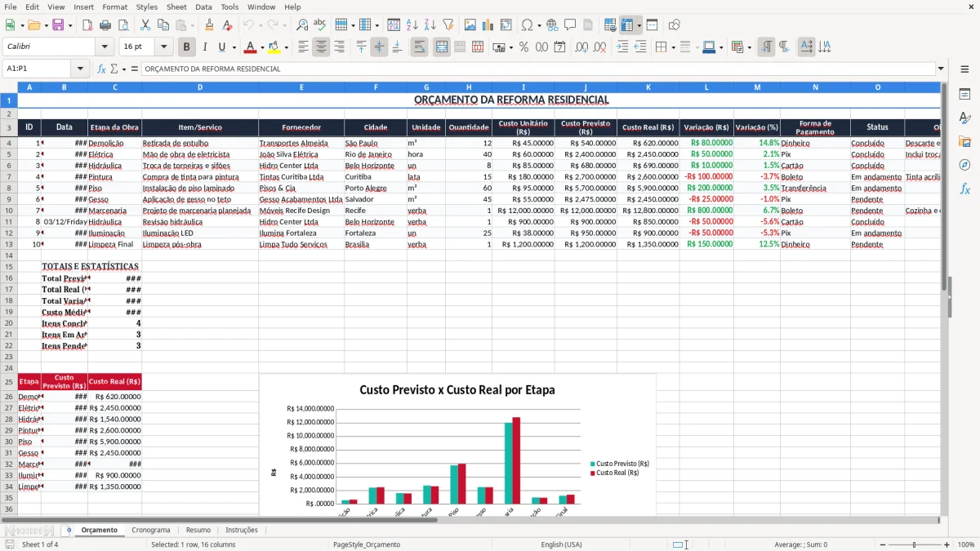Screen dimensions: 980x551
Task: Insert a chart using the toolbar icon
Action: point(488,25)
